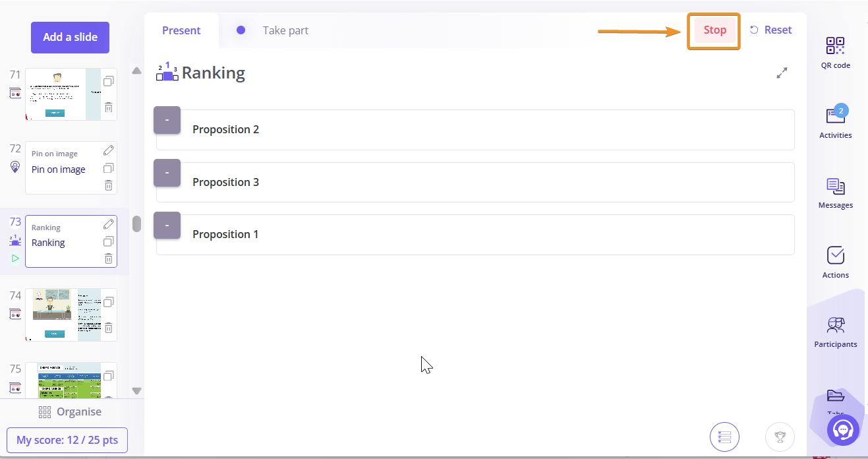Screen dimensions: 868x459
Task: Duplicate slide 71
Action: pyautogui.click(x=109, y=81)
